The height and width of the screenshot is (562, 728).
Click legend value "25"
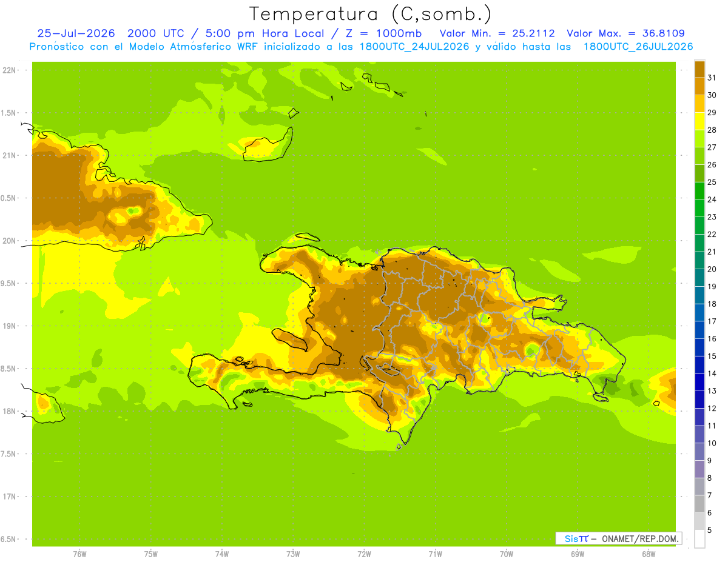tap(712, 182)
